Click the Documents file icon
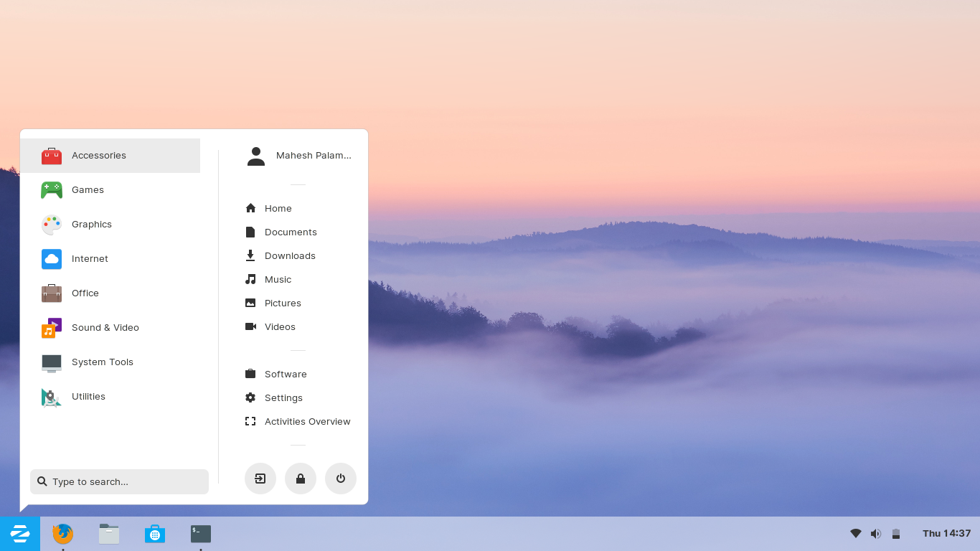 pyautogui.click(x=250, y=232)
